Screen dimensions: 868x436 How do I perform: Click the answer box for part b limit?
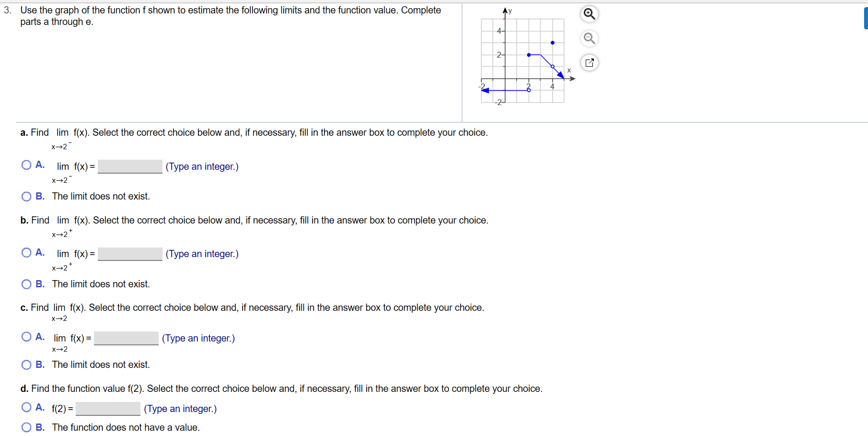point(129,254)
